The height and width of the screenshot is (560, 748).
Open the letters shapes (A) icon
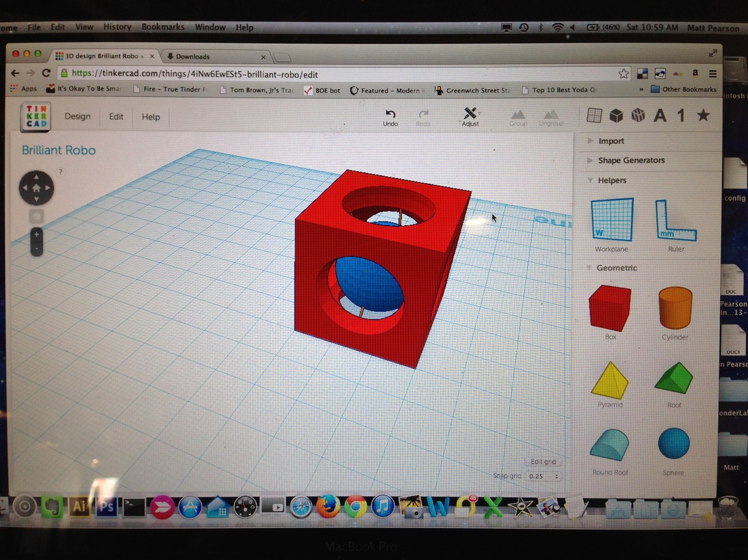[660, 115]
